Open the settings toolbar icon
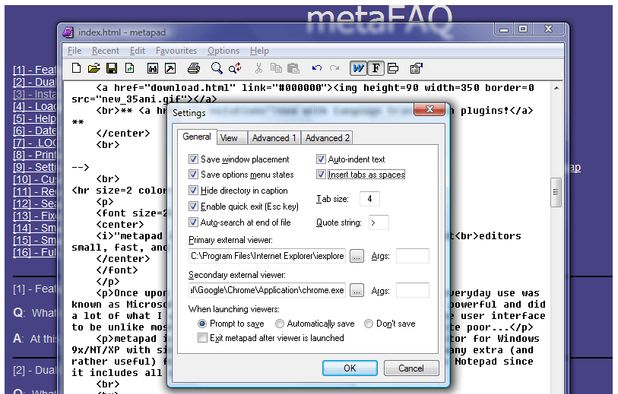Image resolution: width=618 pixels, height=394 pixels. click(416, 69)
